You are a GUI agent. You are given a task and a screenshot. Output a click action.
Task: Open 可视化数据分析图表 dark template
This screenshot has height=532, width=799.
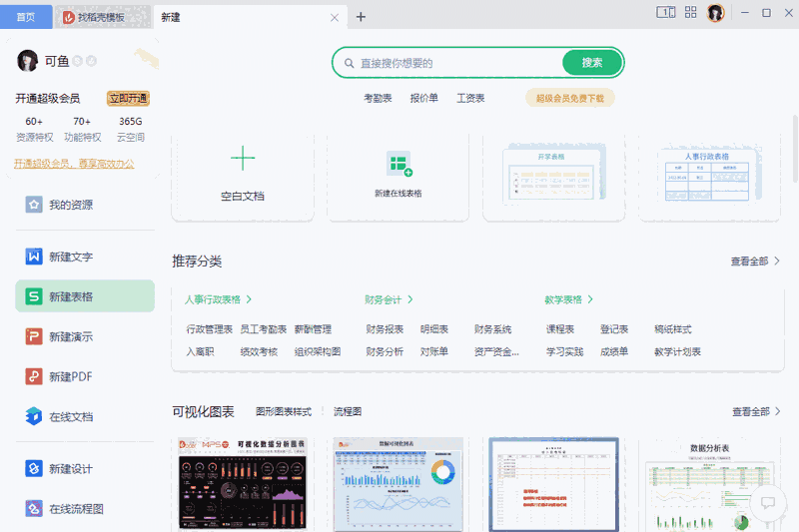tap(243, 484)
